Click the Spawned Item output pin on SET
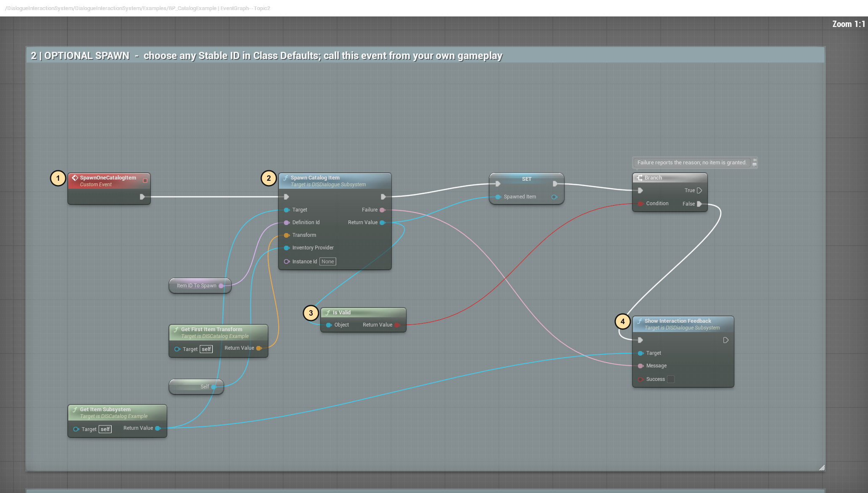Image resolution: width=868 pixels, height=493 pixels. click(554, 197)
